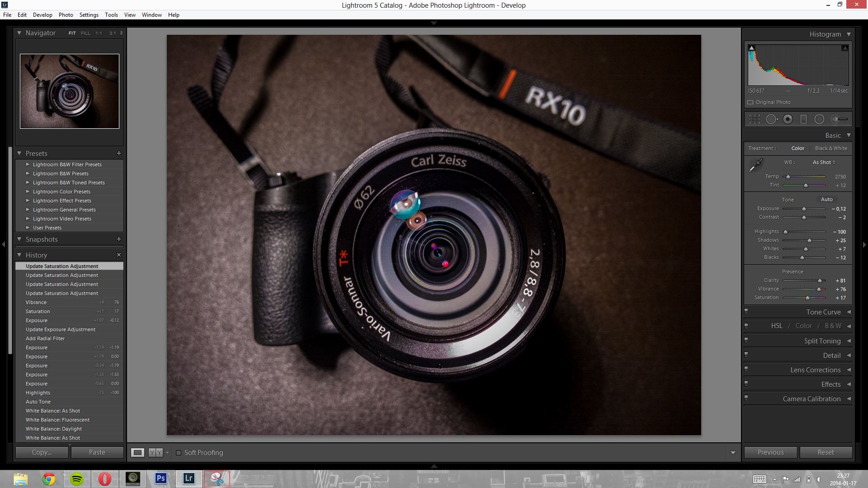The image size is (868, 488).
Task: Expand the User Presets folder
Action: coord(28,228)
